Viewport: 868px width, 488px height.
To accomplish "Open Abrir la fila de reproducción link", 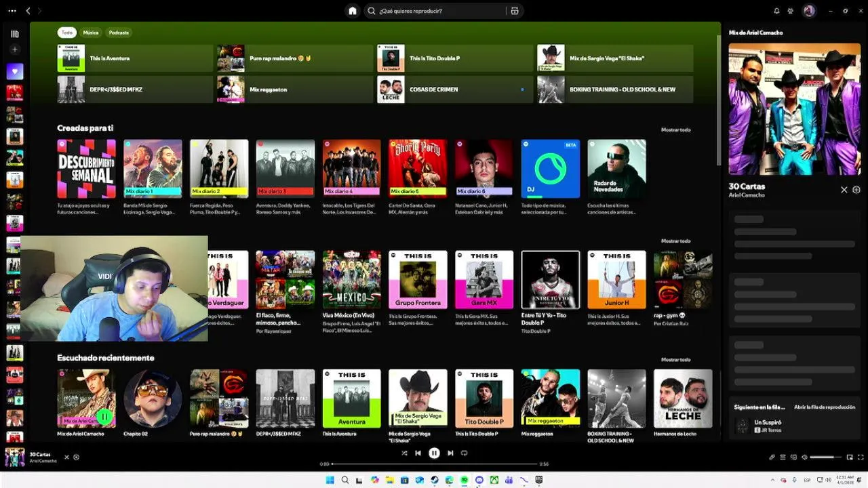I will [825, 407].
